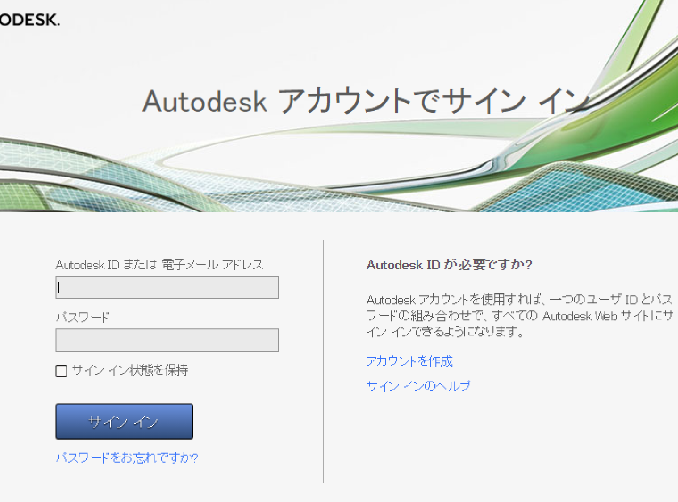The image size is (678, 502).
Task: Click the パスワード field label
Action: point(83,317)
